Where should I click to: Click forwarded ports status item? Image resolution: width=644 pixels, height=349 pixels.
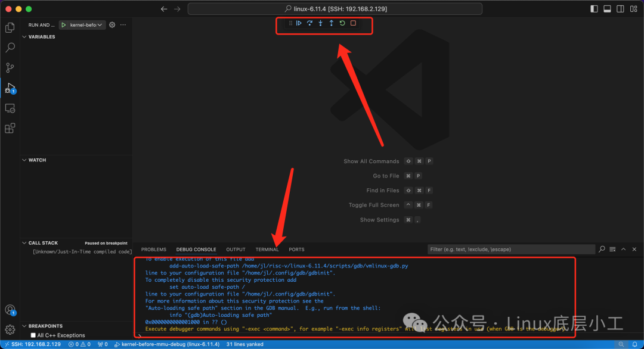[103, 344]
